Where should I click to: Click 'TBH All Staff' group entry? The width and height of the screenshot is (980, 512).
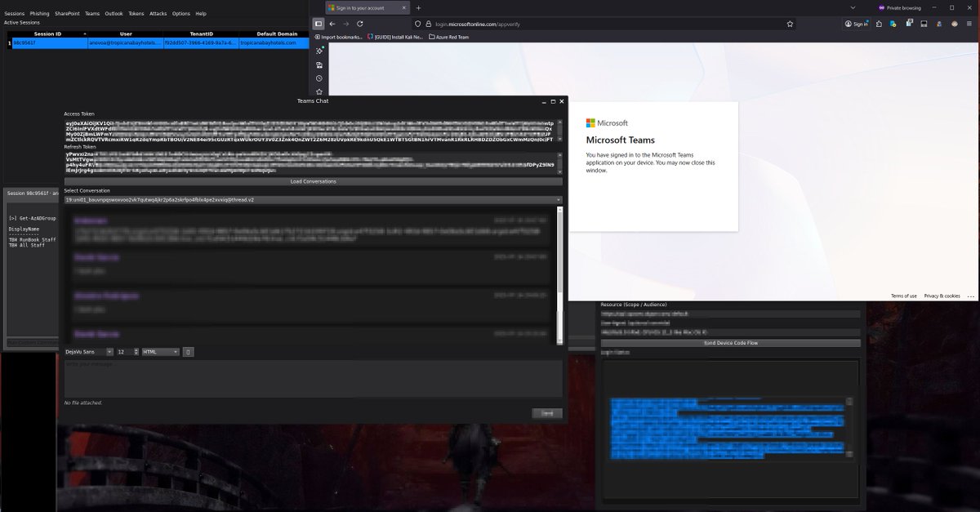(27, 246)
